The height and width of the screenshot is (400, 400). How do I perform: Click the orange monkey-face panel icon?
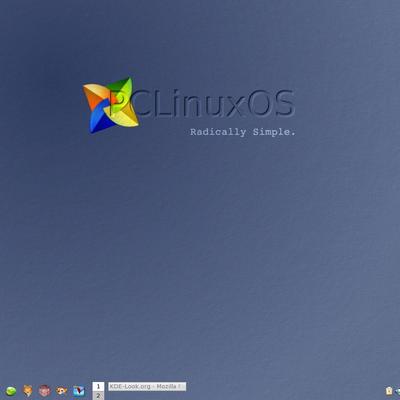62,390
